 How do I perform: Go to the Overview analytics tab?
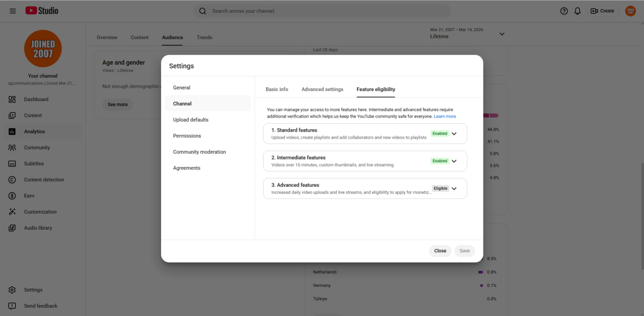coord(107,37)
